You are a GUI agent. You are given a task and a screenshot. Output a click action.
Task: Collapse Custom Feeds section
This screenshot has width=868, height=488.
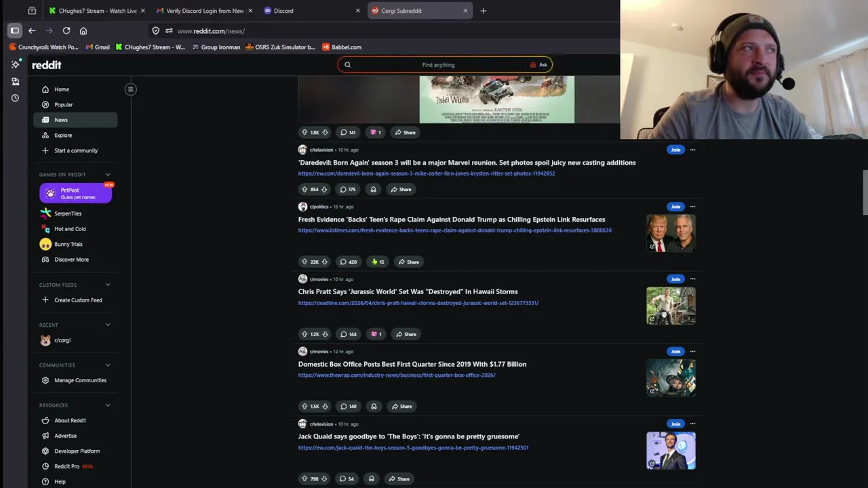[x=108, y=285]
